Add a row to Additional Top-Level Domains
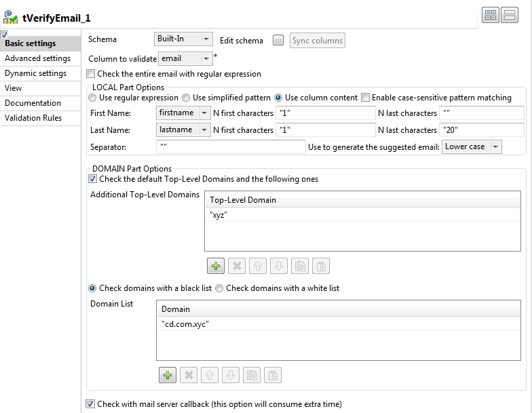Screen dimensions: 532x413 click(216, 265)
